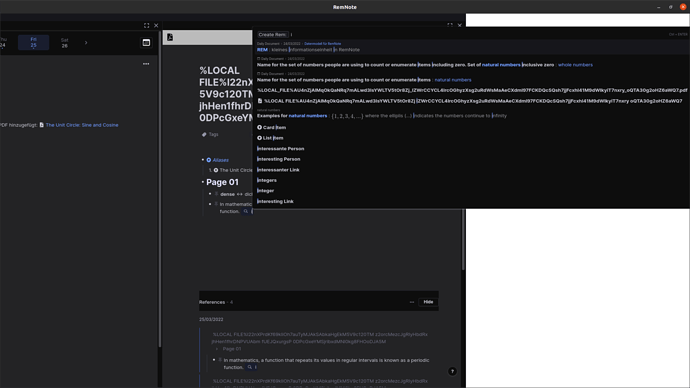The width and height of the screenshot is (690, 388).
Task: Click PDF pin icon on periodic function reference
Action: 220,360
